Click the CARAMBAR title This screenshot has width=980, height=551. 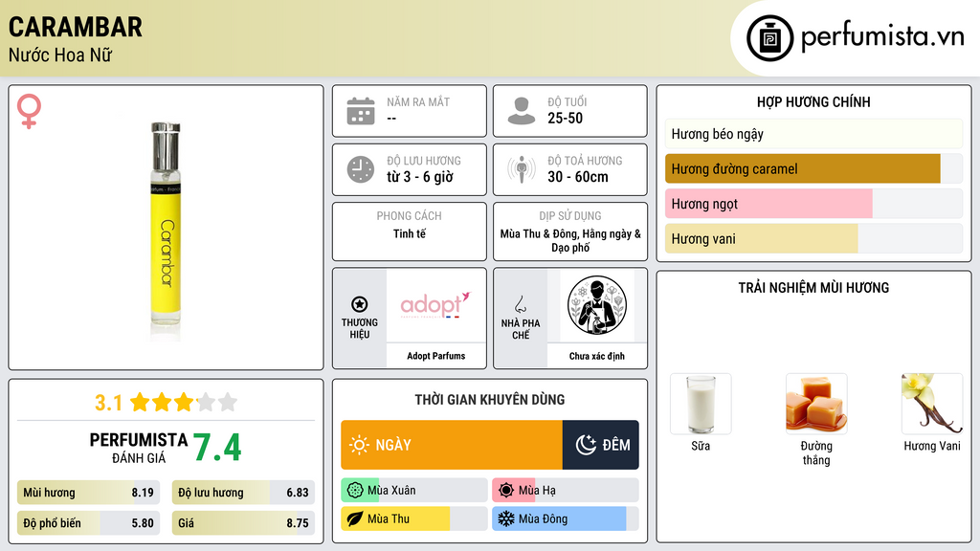click(75, 27)
